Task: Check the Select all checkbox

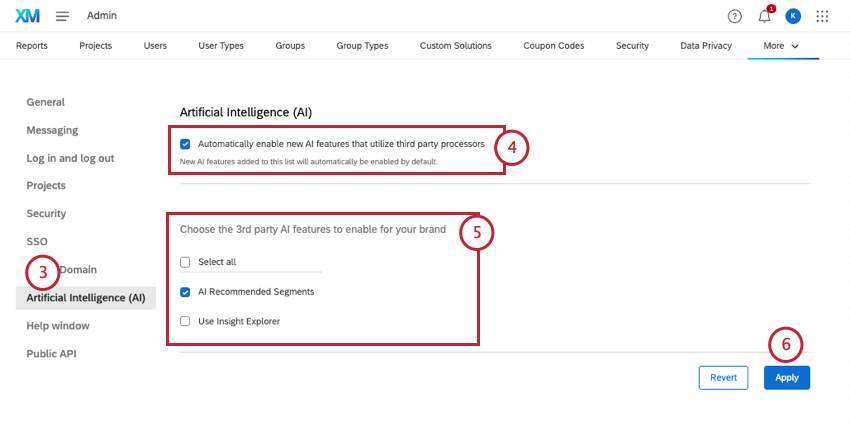Action: [x=185, y=262]
